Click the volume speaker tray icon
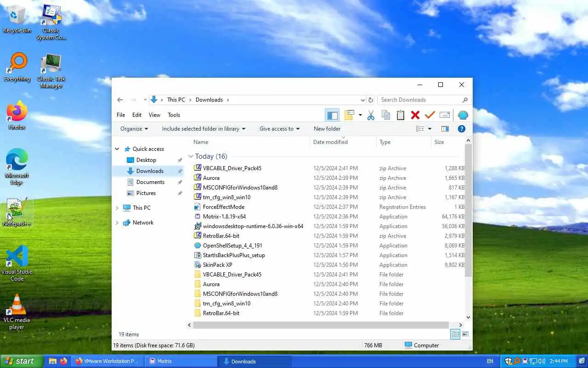This screenshot has height=368, width=588. [542, 361]
